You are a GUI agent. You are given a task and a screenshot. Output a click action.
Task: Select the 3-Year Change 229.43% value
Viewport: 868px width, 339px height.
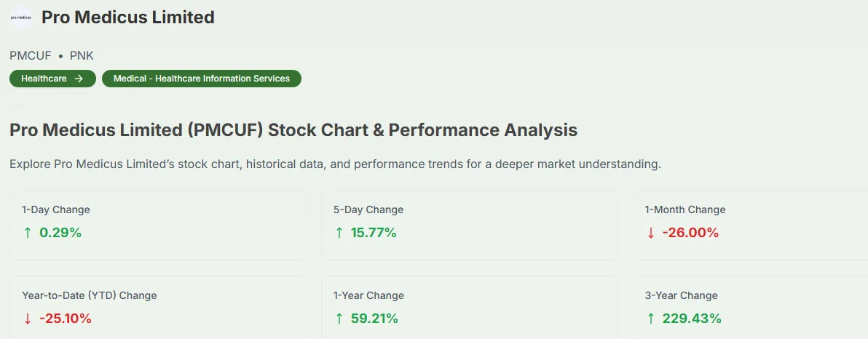692,319
